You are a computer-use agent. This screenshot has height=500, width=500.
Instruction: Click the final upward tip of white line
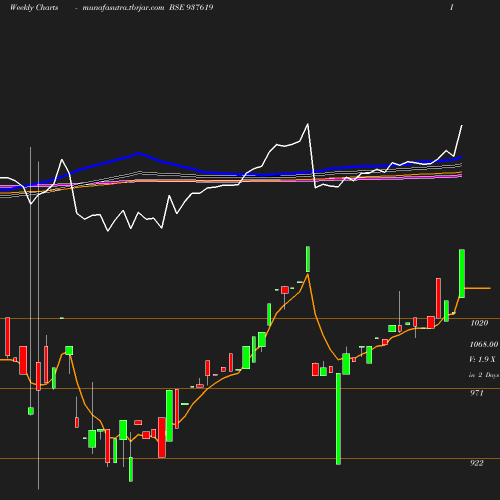pos(462,126)
